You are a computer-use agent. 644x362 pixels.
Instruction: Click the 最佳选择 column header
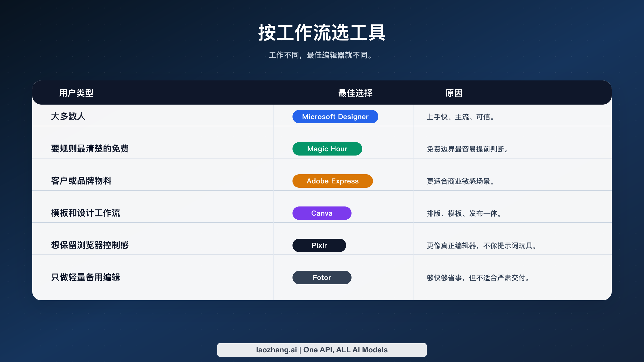(x=355, y=93)
